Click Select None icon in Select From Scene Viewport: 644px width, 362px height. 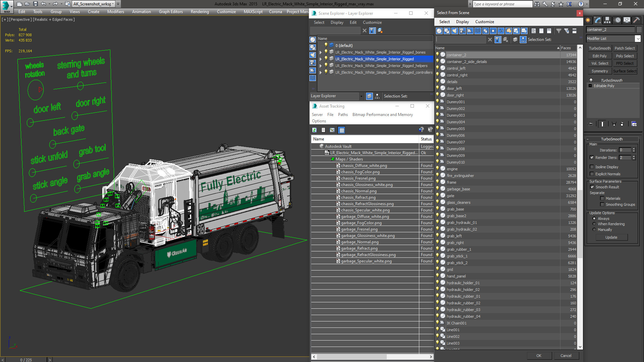point(541,31)
